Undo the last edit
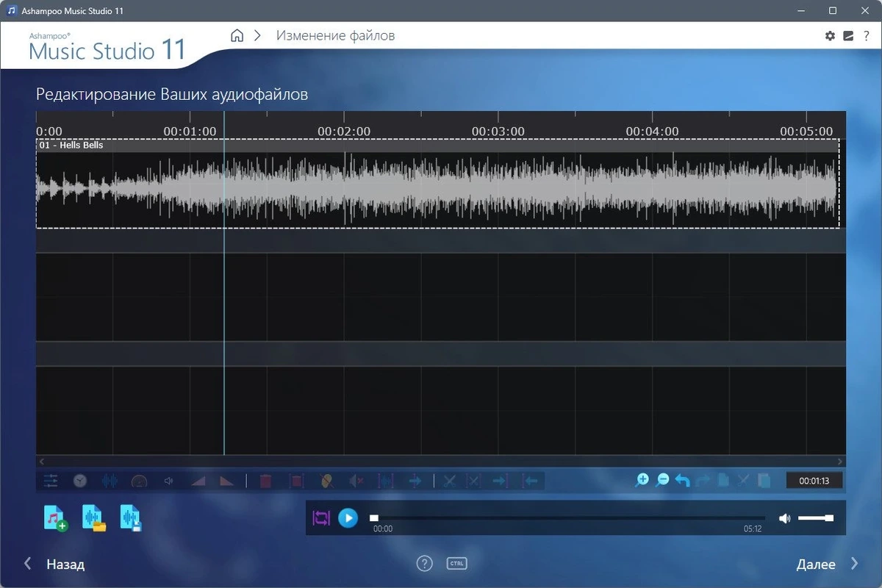This screenshot has width=882, height=588. coord(682,481)
